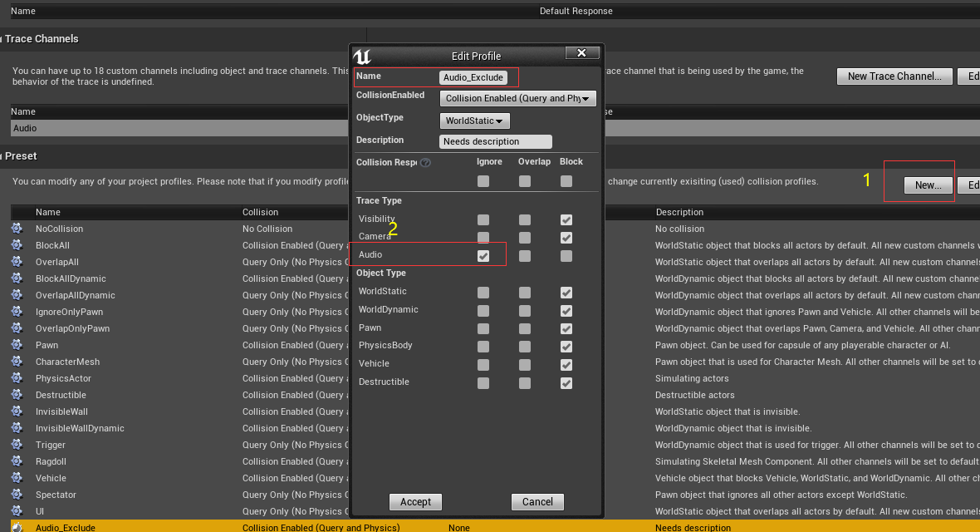980x532 pixels.
Task: Click the Cancel button in Edit Profile
Action: pos(537,502)
